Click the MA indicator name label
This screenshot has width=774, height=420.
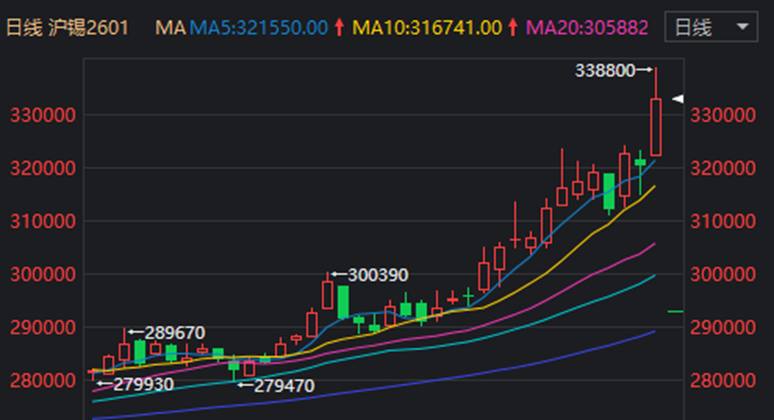[x=169, y=28]
